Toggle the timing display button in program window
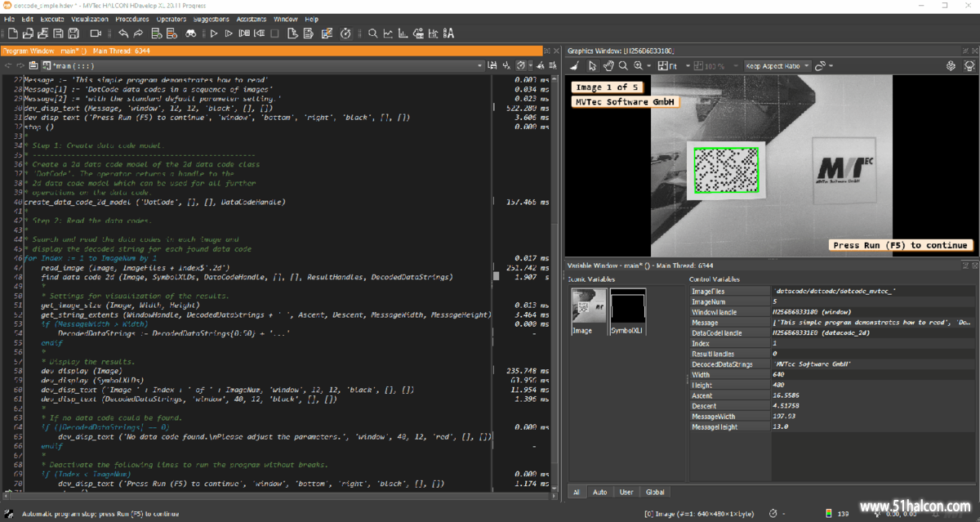980x522 pixels. point(520,65)
